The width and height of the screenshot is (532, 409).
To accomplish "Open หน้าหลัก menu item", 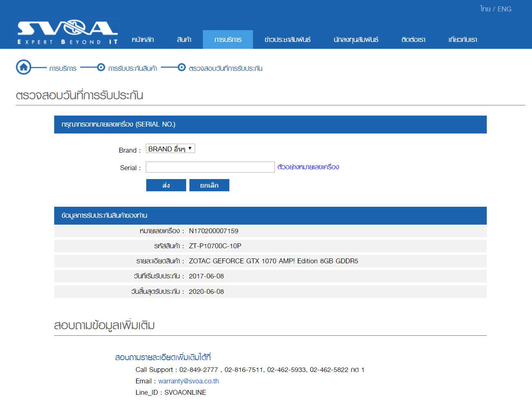I will (x=143, y=39).
